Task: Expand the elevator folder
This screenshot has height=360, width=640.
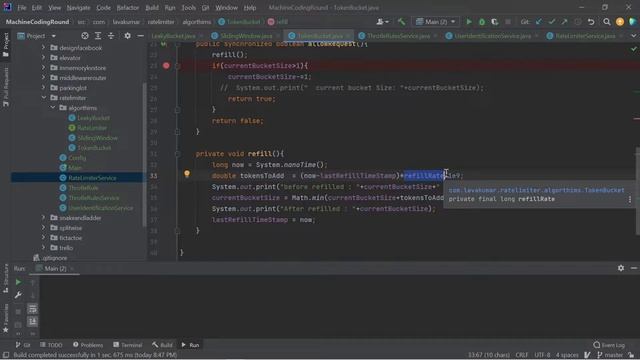Action: tap(44, 58)
